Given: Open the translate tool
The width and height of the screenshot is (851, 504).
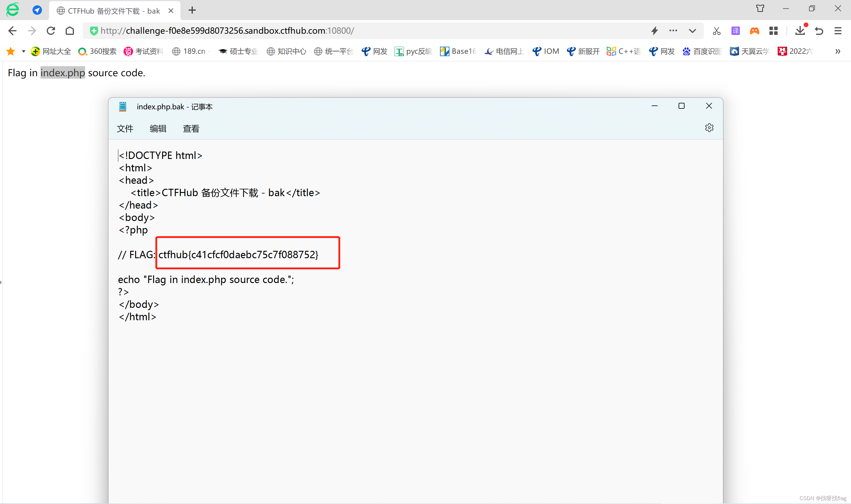Looking at the screenshot, I should click(735, 30).
